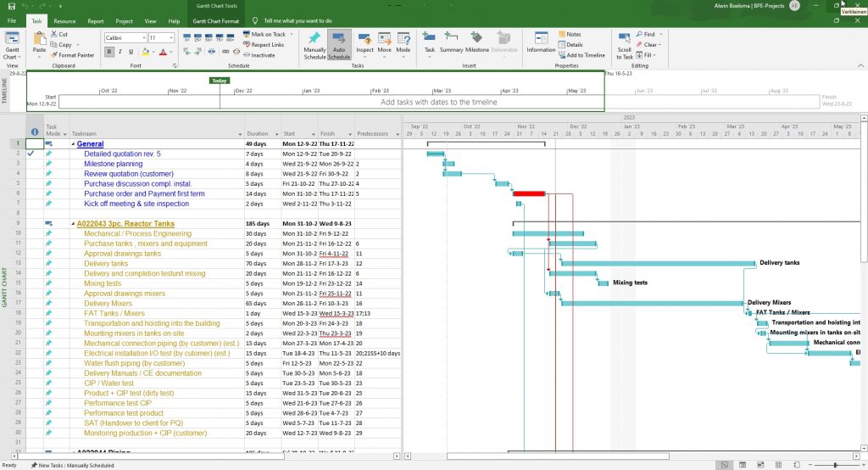Click the Copy button
868x470 pixels.
click(62, 45)
